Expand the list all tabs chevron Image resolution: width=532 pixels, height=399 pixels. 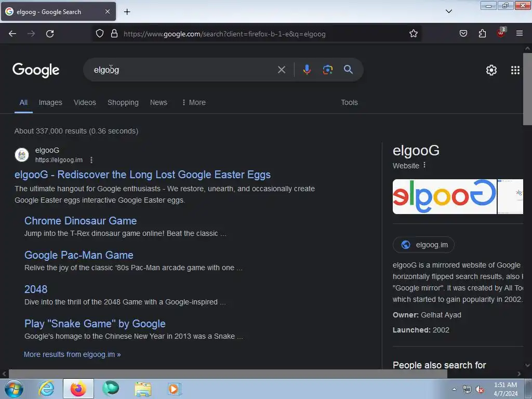[448, 11]
